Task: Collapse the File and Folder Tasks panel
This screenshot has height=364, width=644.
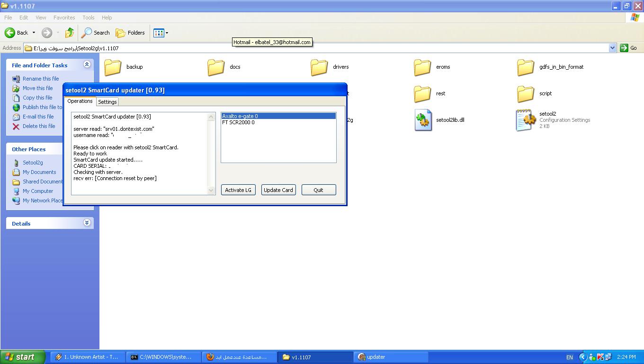Action: [87, 64]
